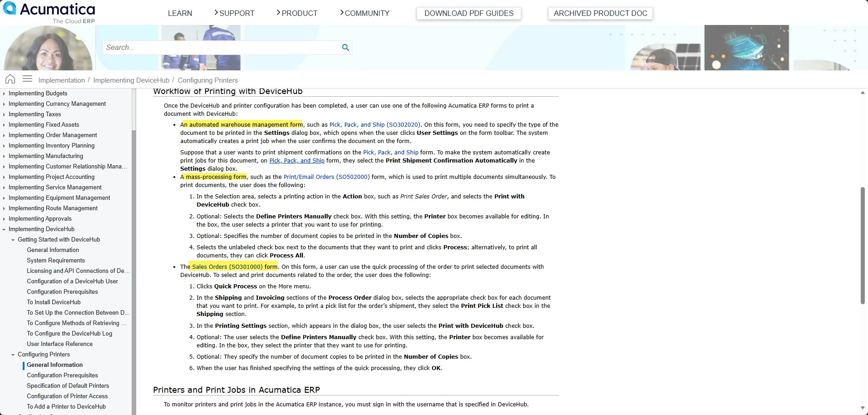
Task: Expand Implementing Manufacturing node
Action: tap(4, 156)
